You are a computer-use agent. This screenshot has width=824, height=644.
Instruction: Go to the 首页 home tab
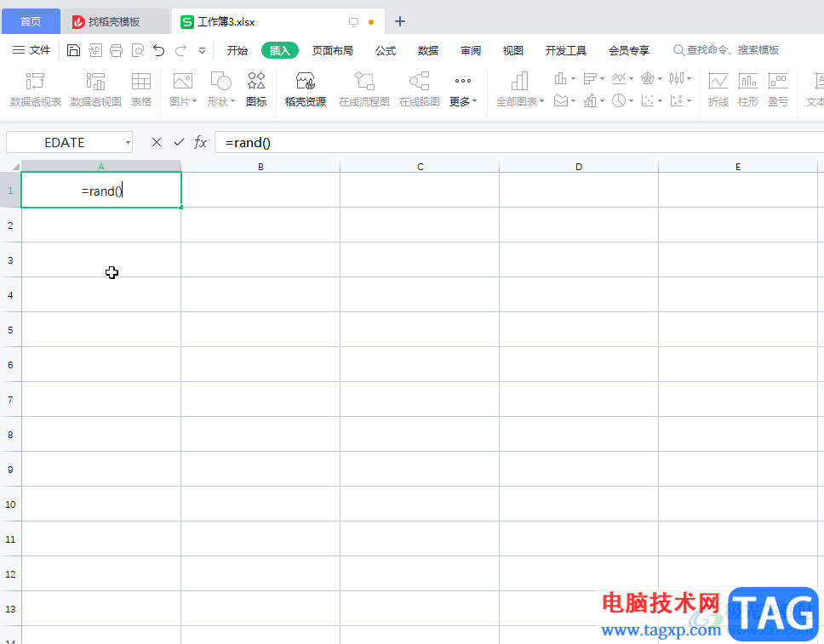31,21
